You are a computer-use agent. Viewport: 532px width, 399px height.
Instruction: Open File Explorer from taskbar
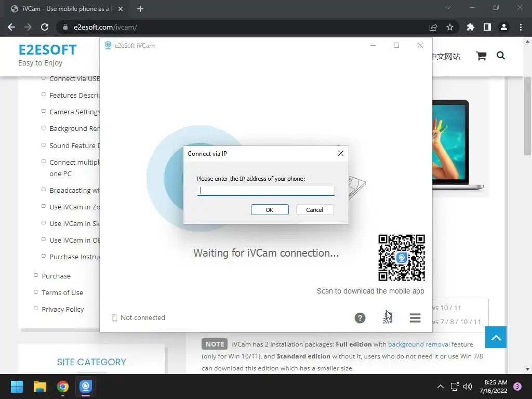[x=39, y=387]
